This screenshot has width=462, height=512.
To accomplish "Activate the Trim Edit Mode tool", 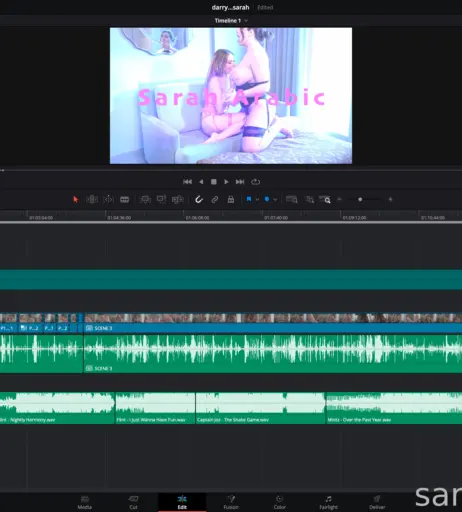I will pos(92,199).
